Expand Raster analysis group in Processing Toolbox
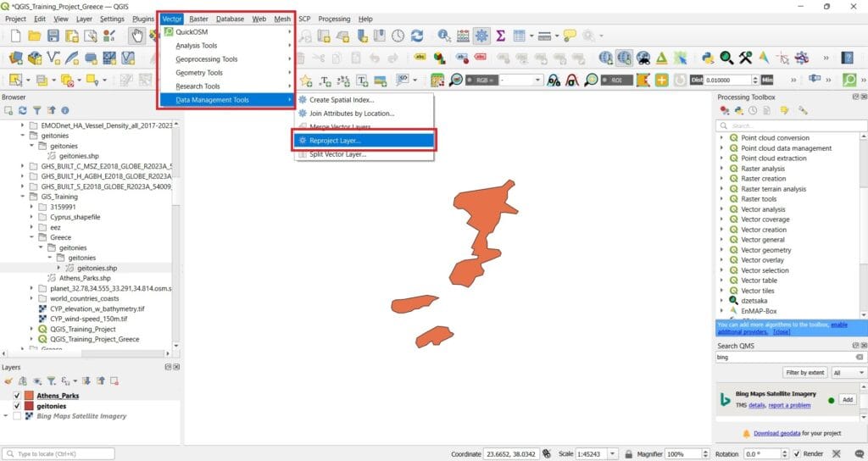 pyautogui.click(x=721, y=169)
